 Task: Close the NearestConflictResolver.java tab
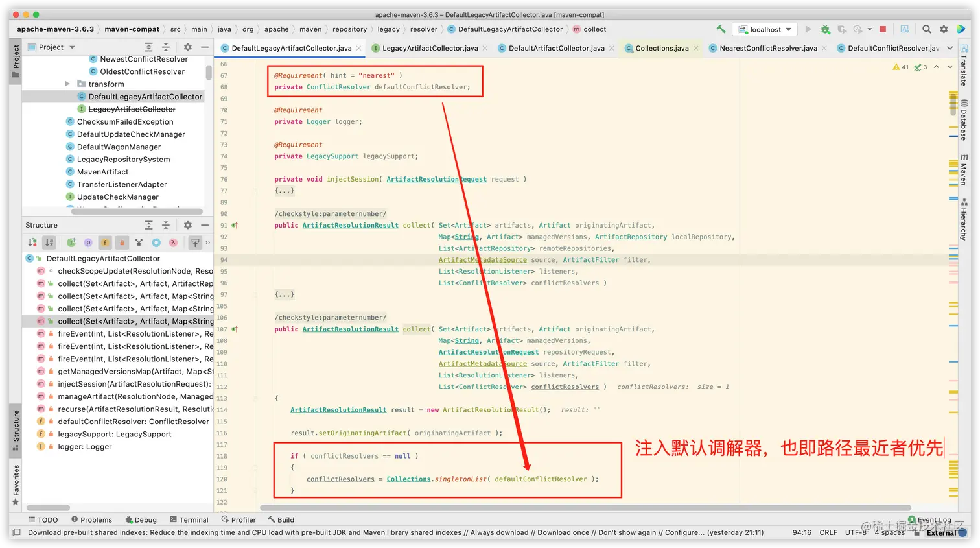[824, 48]
